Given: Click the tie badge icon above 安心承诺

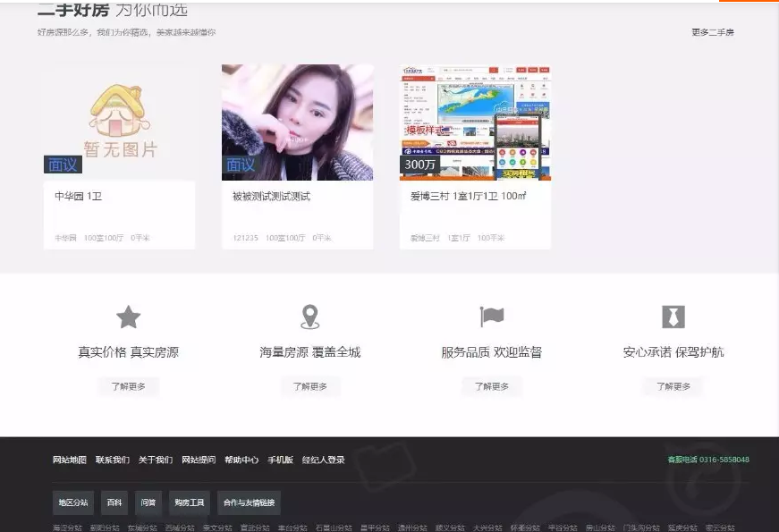Looking at the screenshot, I should coord(673,317).
